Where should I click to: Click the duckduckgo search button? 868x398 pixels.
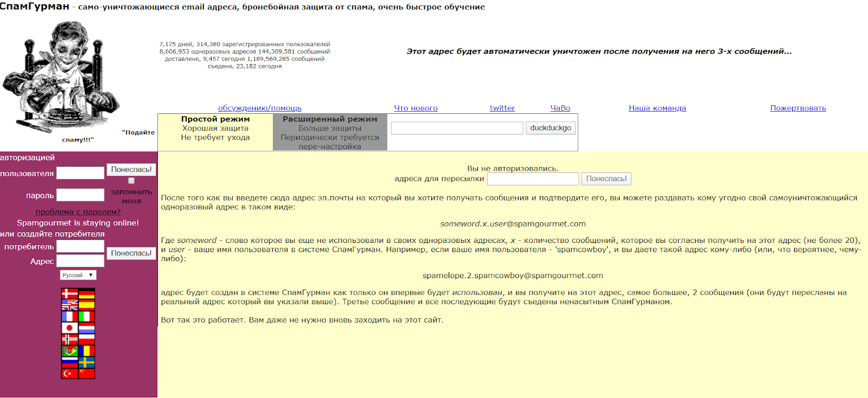tap(551, 128)
